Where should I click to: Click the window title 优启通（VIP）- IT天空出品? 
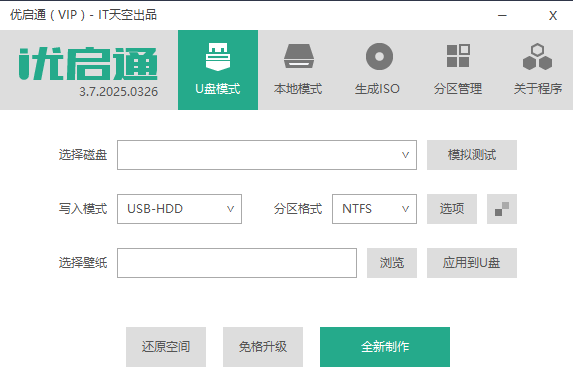tap(83, 15)
